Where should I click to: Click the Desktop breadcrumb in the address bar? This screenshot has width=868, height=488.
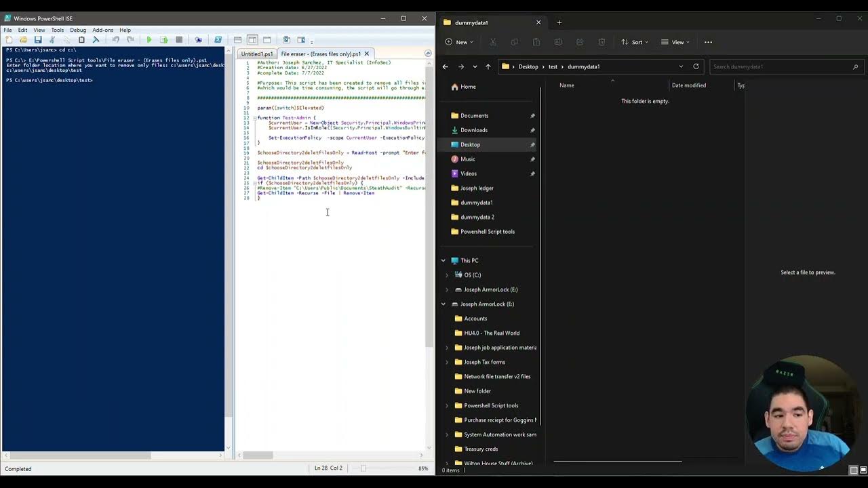click(528, 66)
